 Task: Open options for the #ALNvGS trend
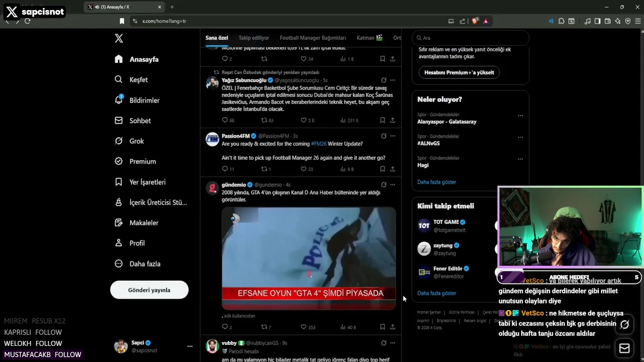coord(520,137)
